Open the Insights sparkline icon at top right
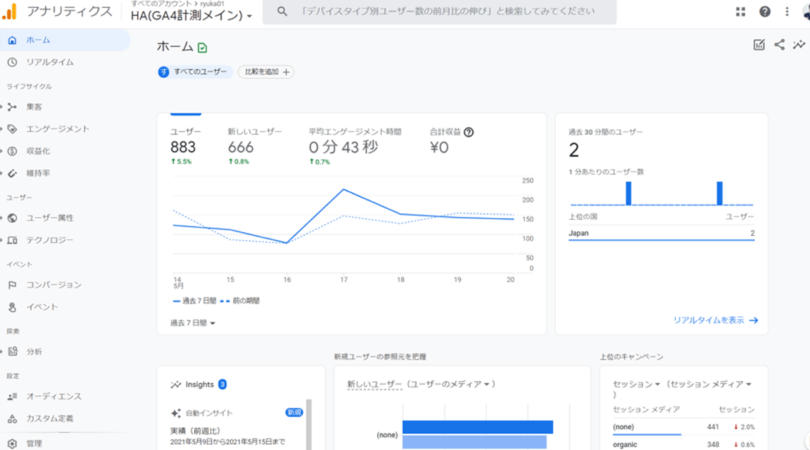The image size is (810, 450). [x=799, y=45]
